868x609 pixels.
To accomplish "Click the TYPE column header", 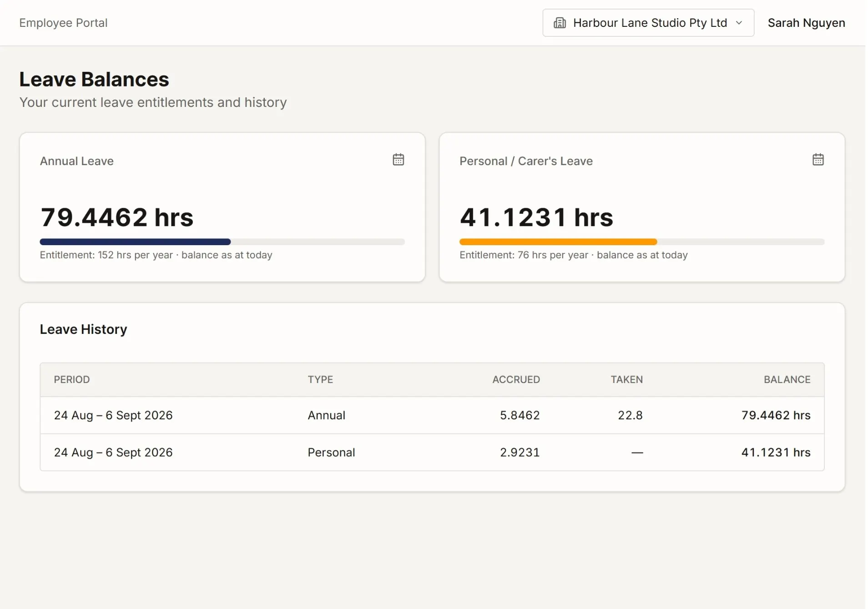I will pos(320,379).
